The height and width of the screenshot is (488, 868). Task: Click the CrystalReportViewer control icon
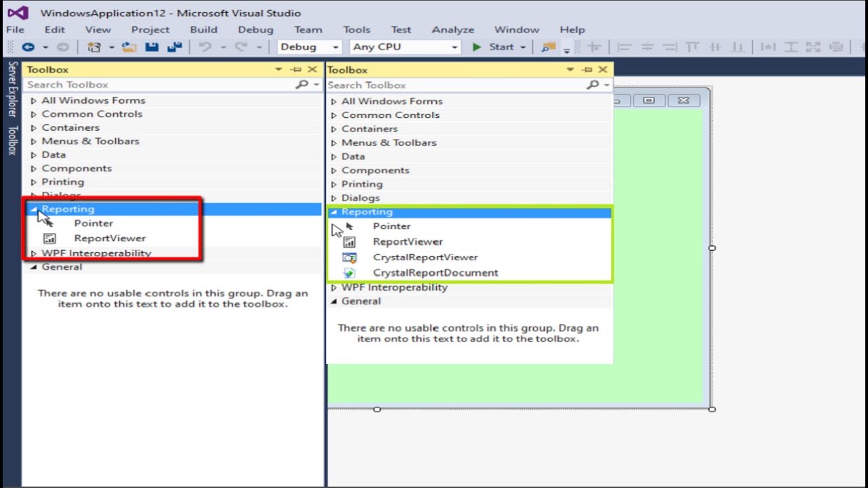[x=349, y=258]
